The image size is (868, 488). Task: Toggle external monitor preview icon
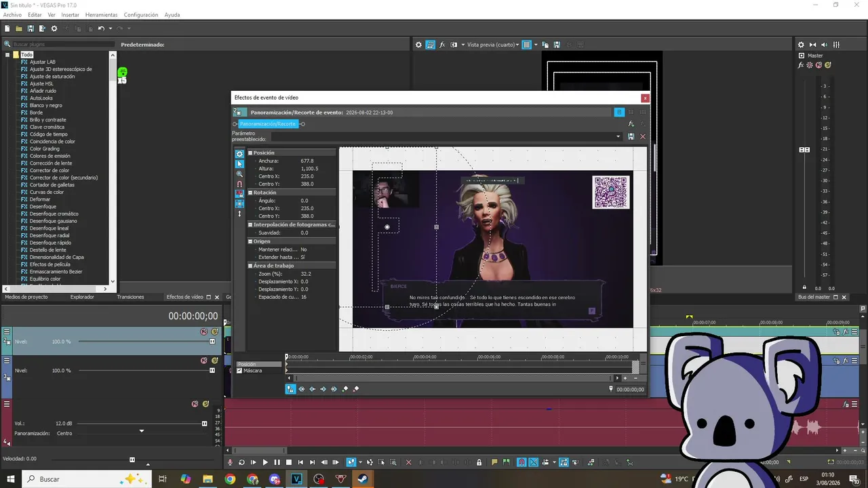click(x=431, y=45)
